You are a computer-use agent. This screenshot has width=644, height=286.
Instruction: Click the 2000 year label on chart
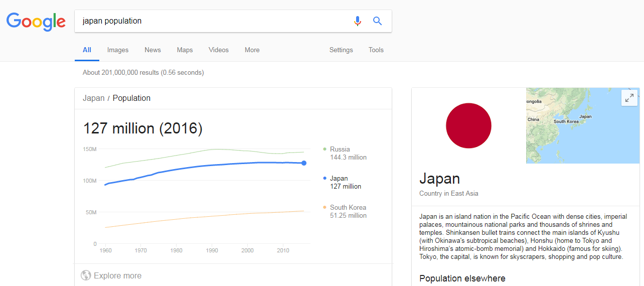(247, 250)
